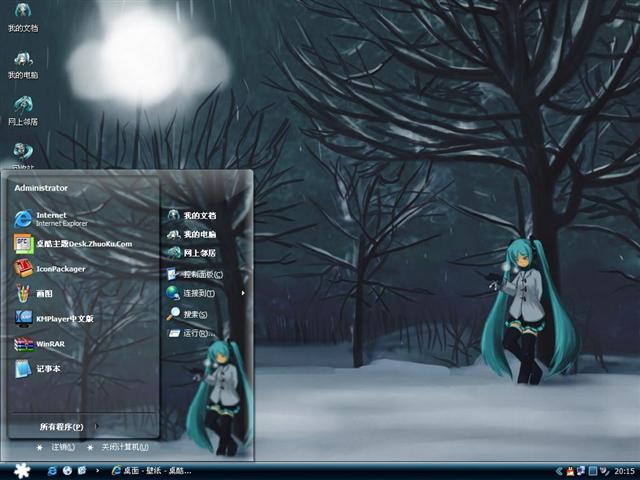Select 连接到(T) menu entry
The image size is (640, 480).
click(191, 293)
